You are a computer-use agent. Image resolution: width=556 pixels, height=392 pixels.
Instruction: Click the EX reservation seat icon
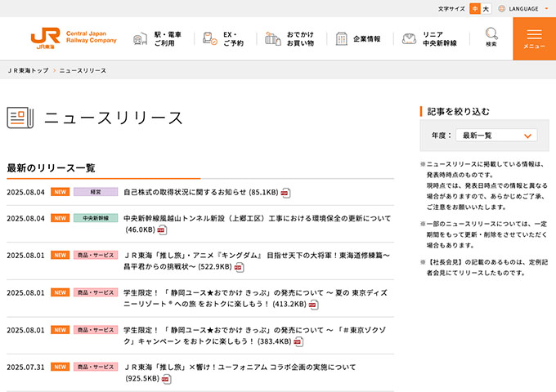click(x=209, y=38)
